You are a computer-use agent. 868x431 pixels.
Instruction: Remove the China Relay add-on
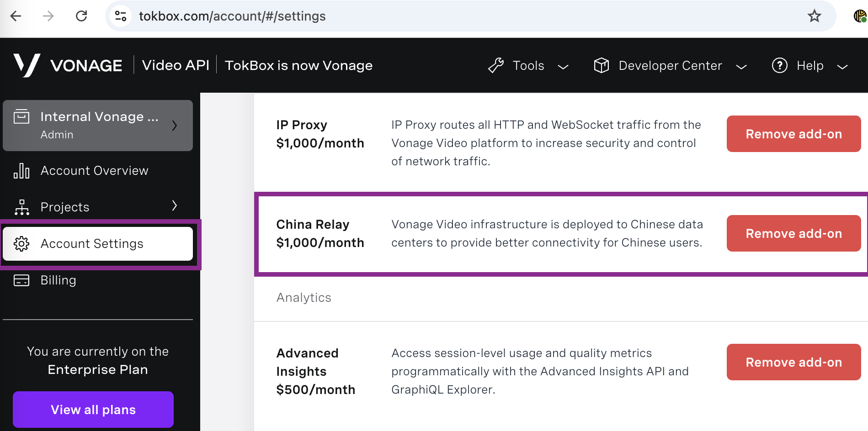click(793, 233)
